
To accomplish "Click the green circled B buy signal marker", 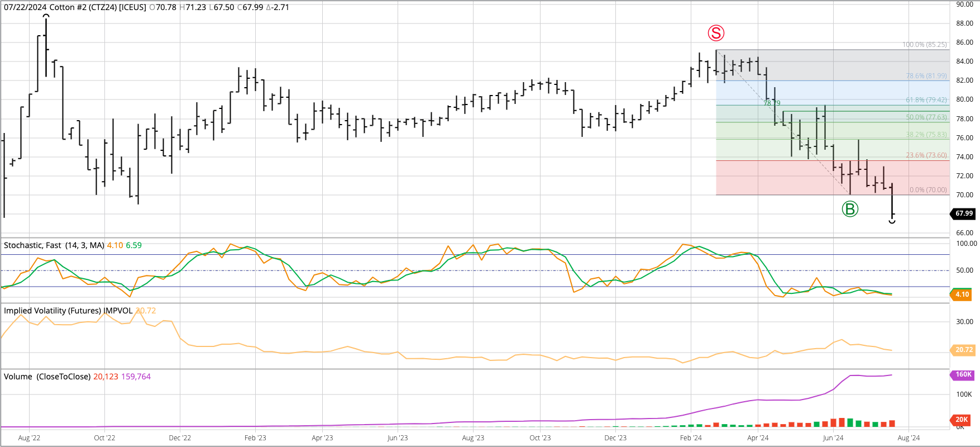I will point(850,210).
